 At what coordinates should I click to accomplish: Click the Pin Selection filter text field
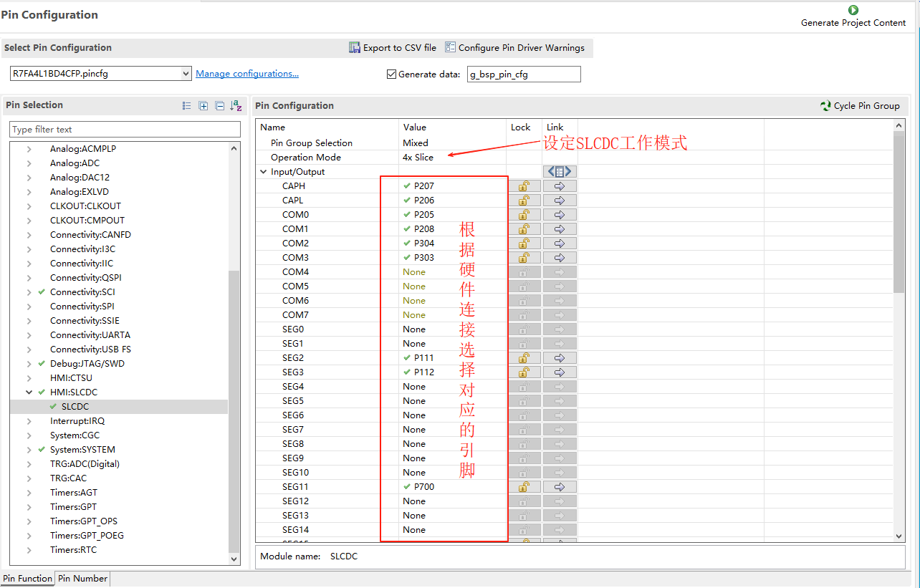pos(125,130)
